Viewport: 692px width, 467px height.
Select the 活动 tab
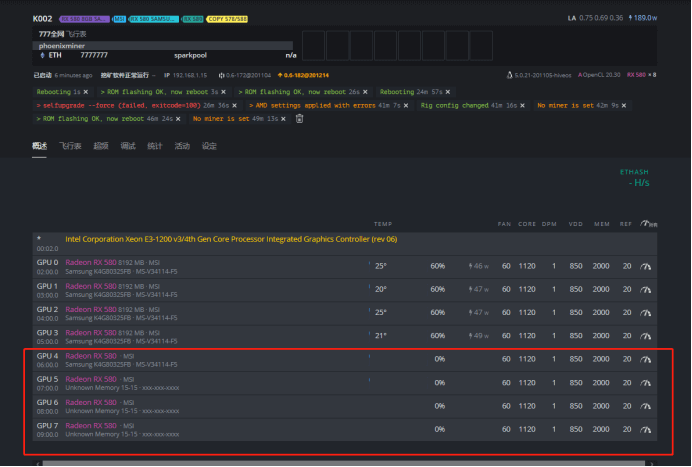[x=182, y=146]
